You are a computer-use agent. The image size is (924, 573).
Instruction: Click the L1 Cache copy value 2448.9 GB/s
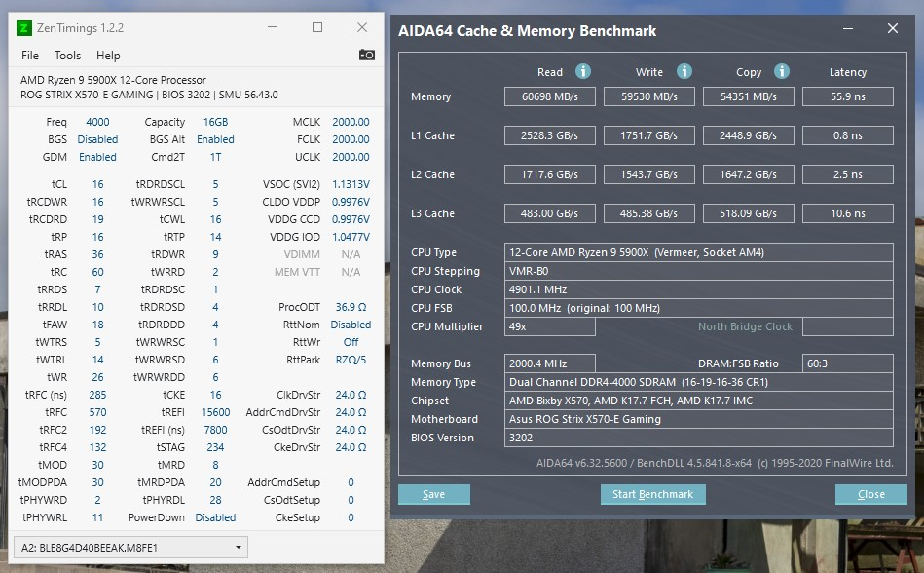(x=749, y=135)
